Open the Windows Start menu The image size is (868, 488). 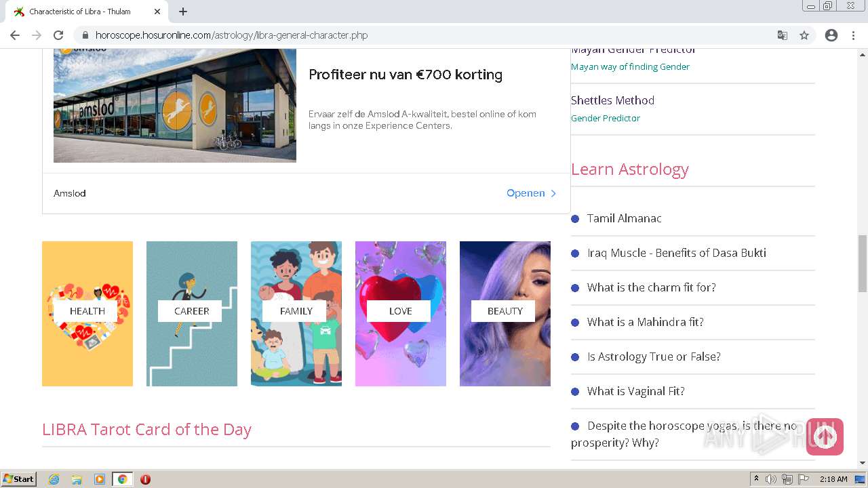click(19, 479)
